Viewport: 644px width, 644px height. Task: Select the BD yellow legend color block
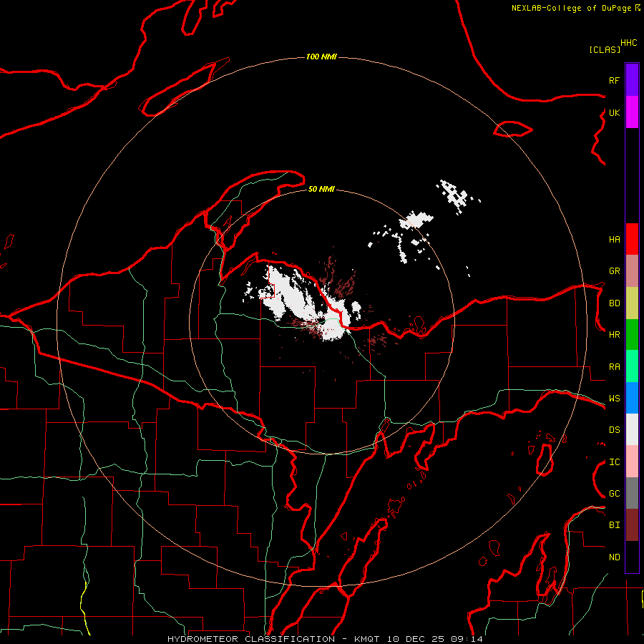point(632,303)
